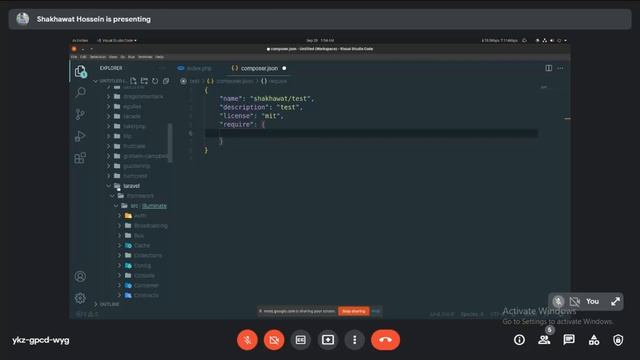The height and width of the screenshot is (360, 640).
Task: Click the Present now button
Action: [328, 340]
